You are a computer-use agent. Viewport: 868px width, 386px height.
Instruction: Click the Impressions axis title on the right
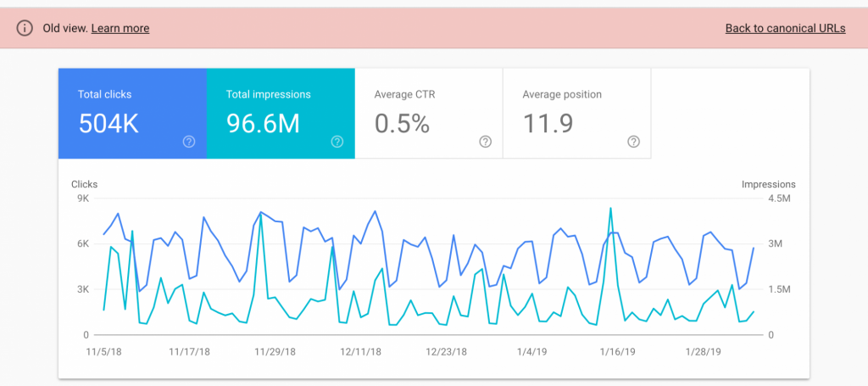coord(768,184)
